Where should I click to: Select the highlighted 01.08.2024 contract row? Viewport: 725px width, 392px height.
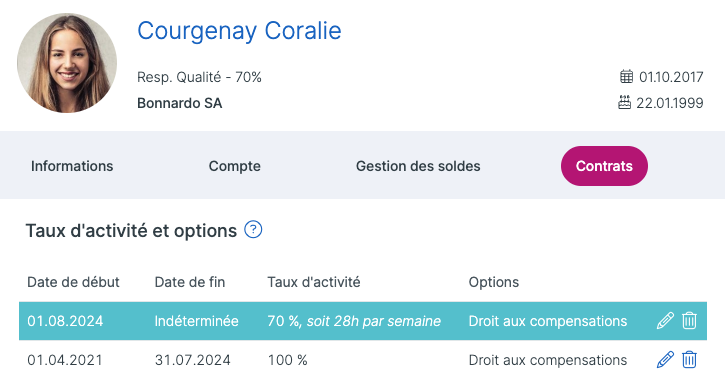click(363, 321)
